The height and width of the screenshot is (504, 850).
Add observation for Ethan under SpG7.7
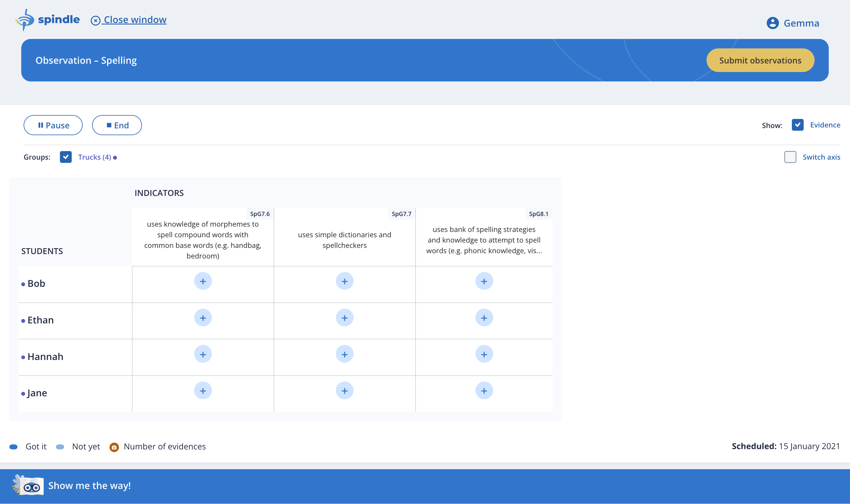(x=344, y=318)
